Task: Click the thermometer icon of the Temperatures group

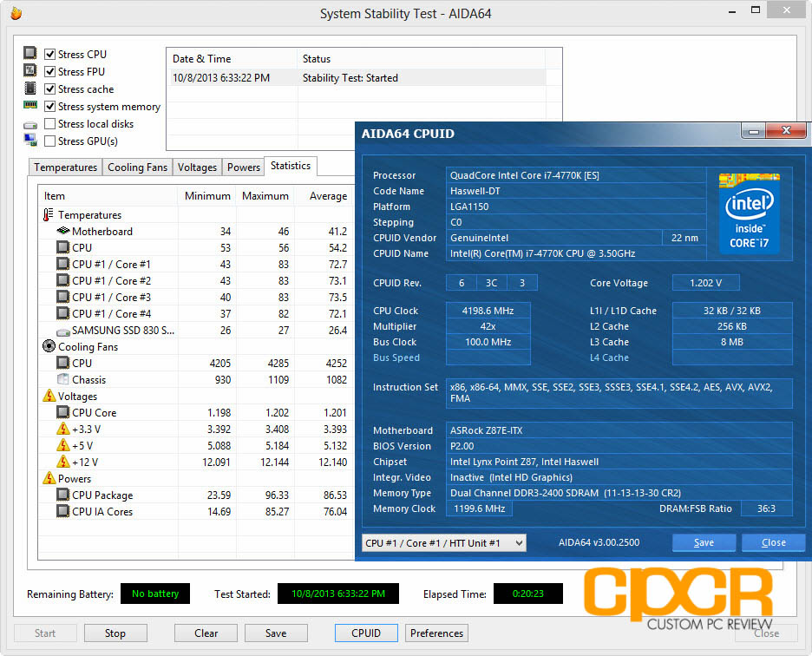Action: (49, 214)
